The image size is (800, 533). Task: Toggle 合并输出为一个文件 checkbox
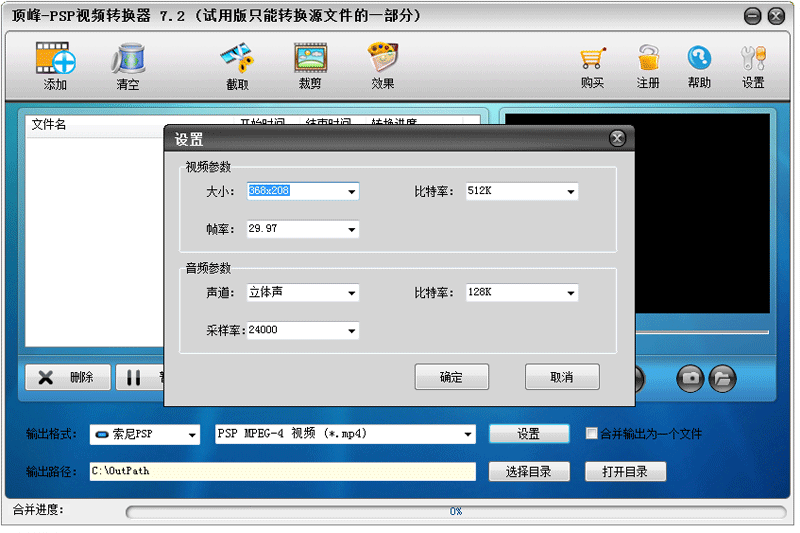pyautogui.click(x=591, y=434)
